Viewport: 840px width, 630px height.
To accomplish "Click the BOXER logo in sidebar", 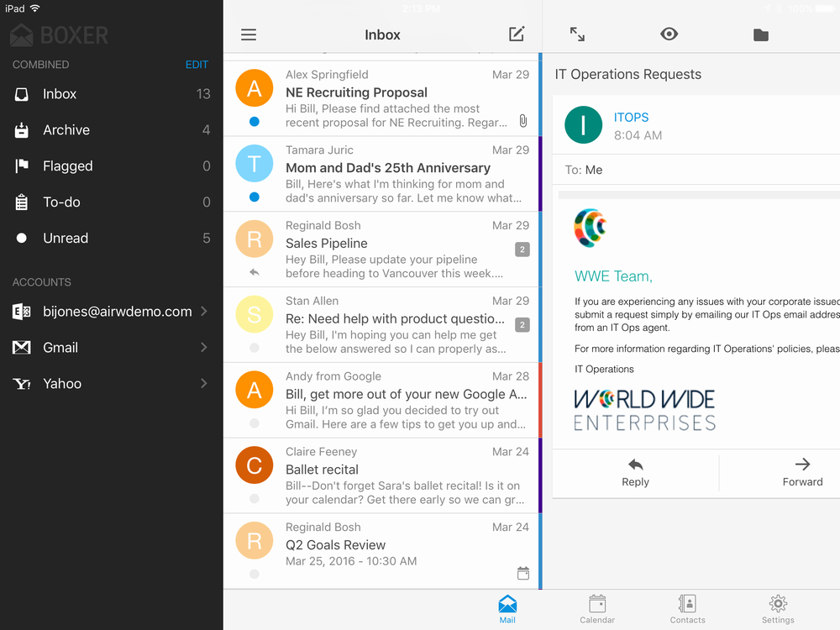I will [60, 35].
